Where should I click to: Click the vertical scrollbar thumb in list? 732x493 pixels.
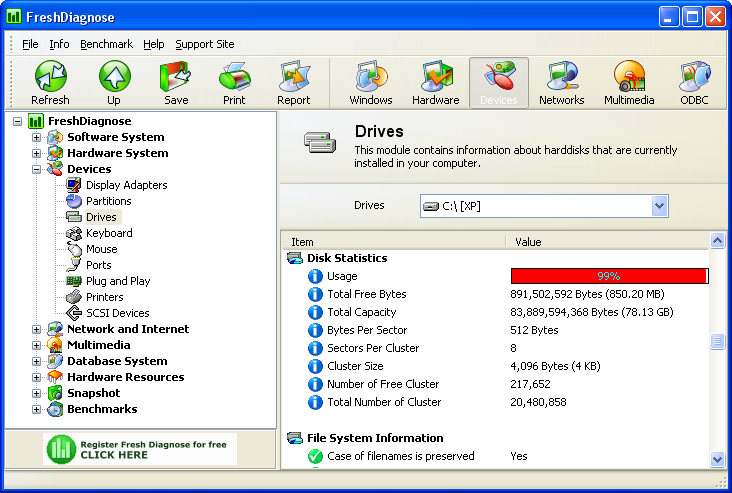click(717, 341)
